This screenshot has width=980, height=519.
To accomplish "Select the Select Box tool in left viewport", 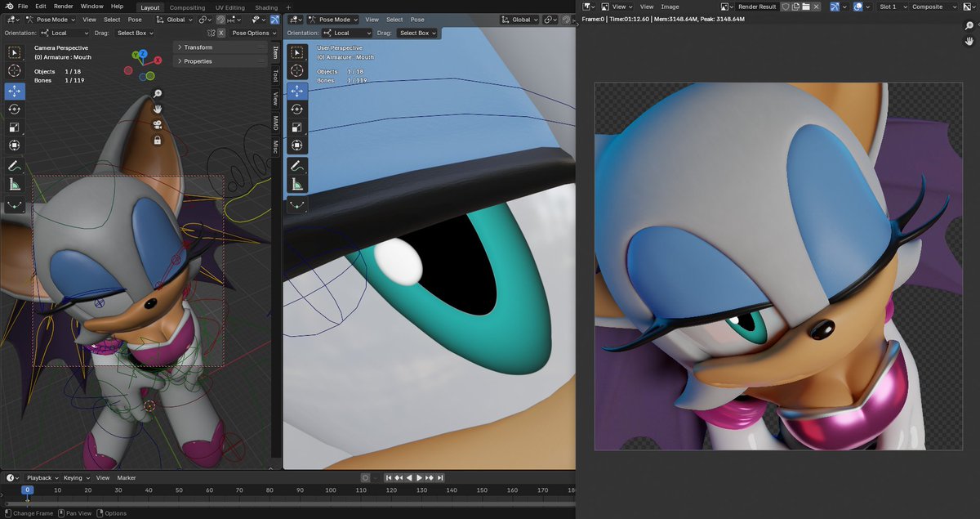I will tap(15, 53).
